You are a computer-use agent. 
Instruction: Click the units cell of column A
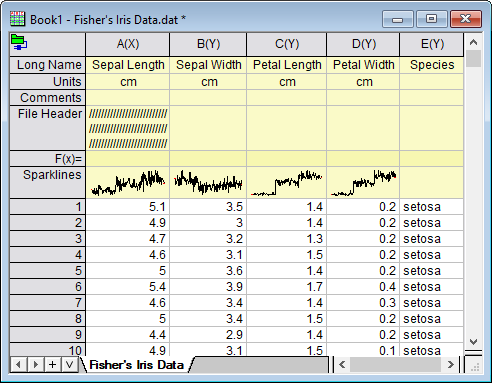[x=128, y=82]
